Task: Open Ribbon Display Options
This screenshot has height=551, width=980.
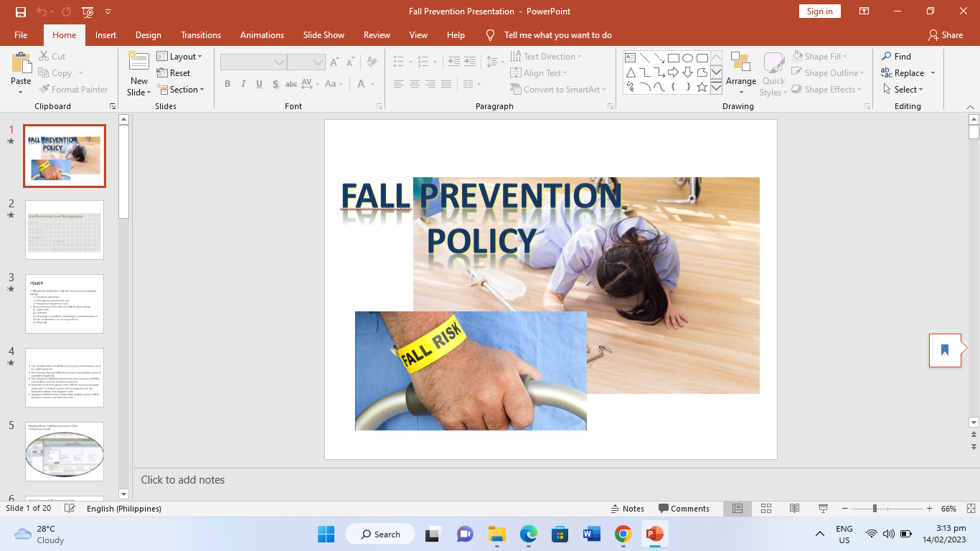Action: 864,11
